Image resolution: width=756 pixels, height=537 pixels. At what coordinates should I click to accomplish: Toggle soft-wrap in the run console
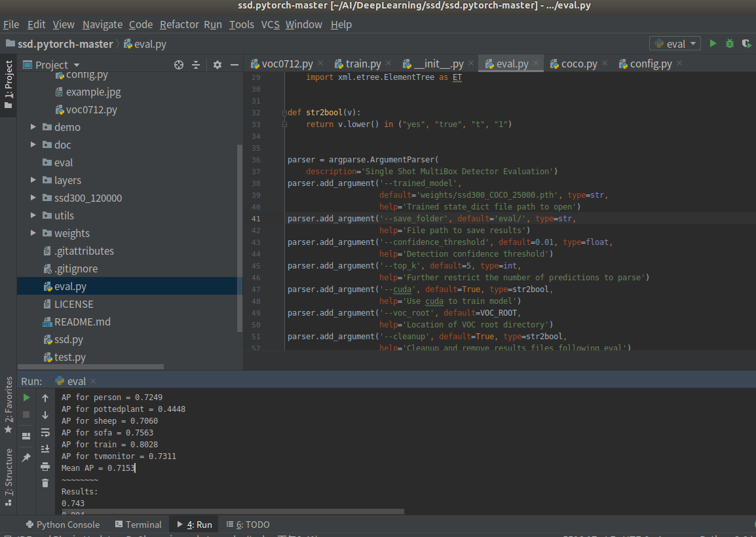[45, 433]
